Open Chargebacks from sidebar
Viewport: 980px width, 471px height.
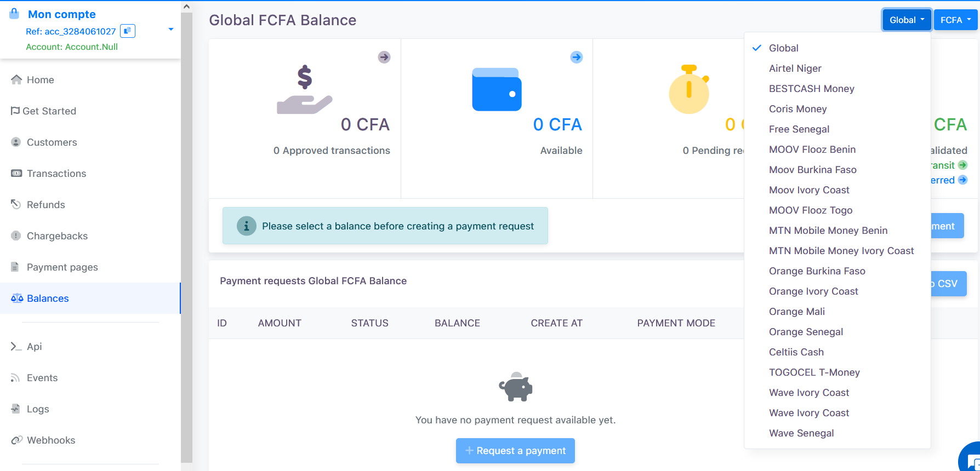(57, 236)
